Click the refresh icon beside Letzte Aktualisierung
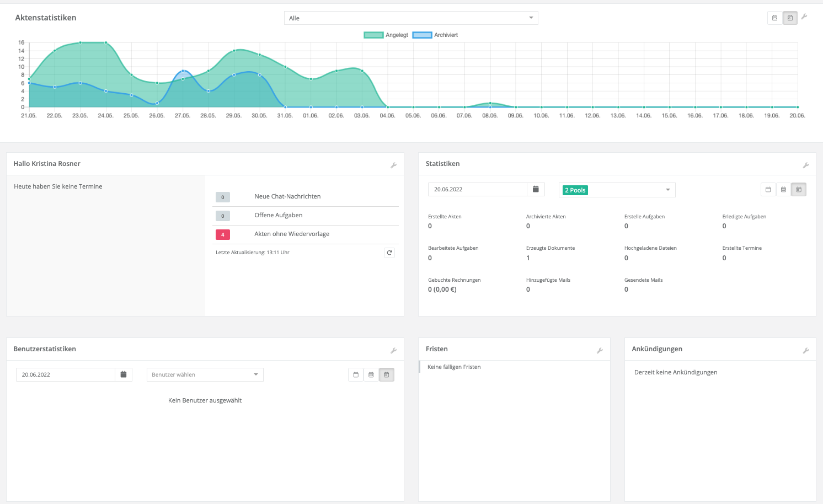This screenshot has height=504, width=823. (389, 253)
